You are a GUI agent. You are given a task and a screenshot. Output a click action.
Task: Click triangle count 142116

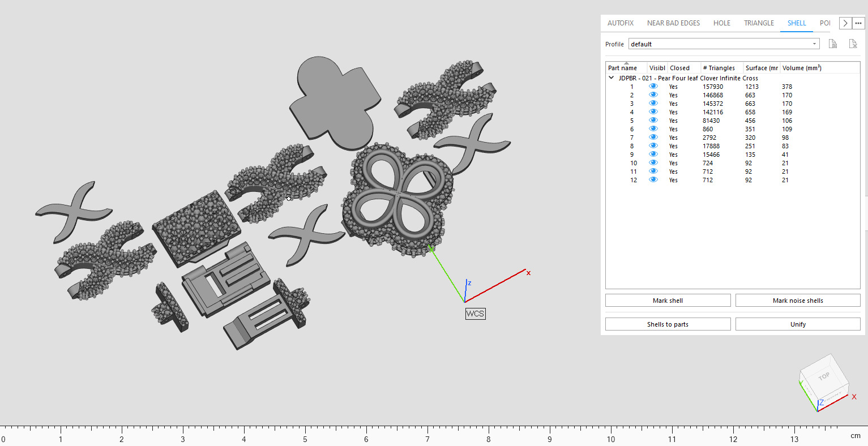coord(713,112)
